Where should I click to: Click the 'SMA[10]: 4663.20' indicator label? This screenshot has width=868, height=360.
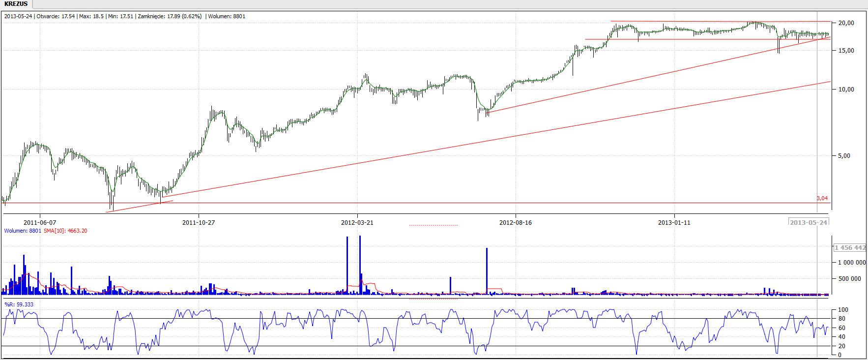click(65, 231)
